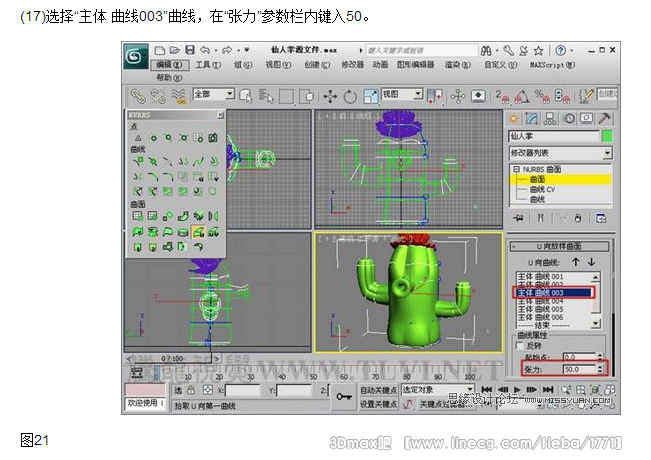Click the 张力 tension value field
The width and height of the screenshot is (651, 460).
579,369
